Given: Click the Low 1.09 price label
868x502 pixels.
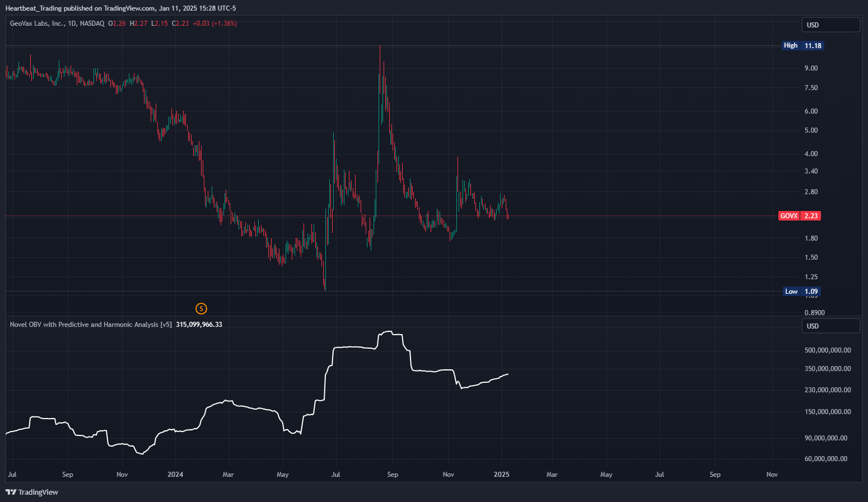Looking at the screenshot, I should click(801, 292).
